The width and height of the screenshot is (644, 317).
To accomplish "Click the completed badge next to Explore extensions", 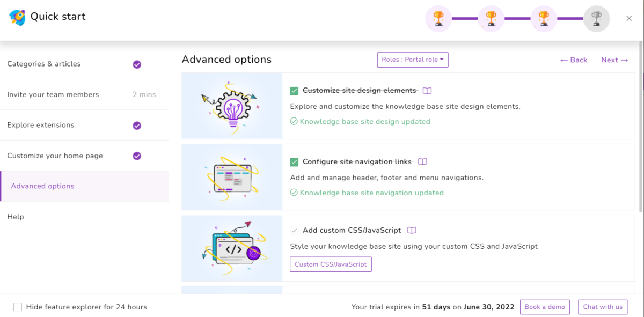I will (137, 125).
